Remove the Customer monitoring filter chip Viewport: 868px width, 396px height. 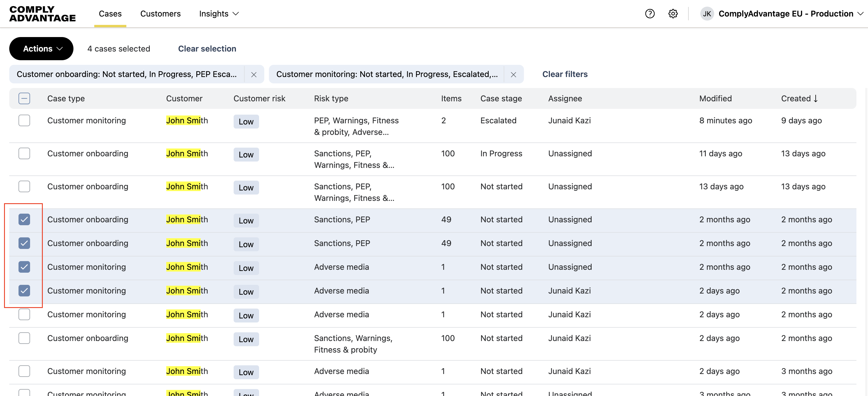(513, 75)
